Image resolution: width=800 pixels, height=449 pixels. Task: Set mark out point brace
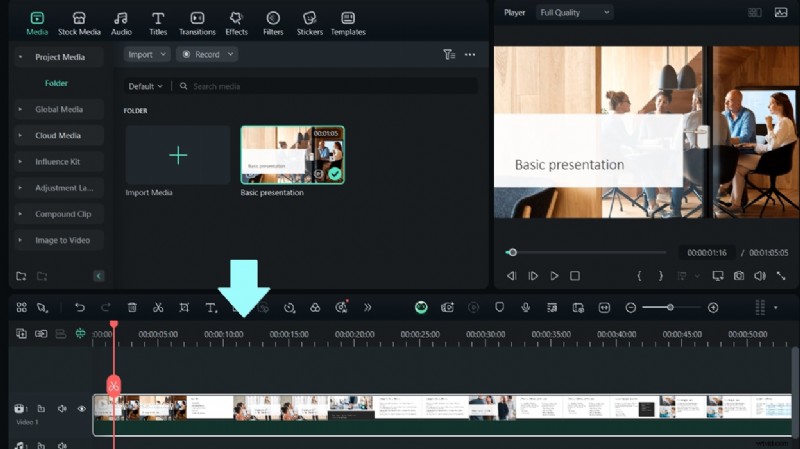[x=661, y=276]
